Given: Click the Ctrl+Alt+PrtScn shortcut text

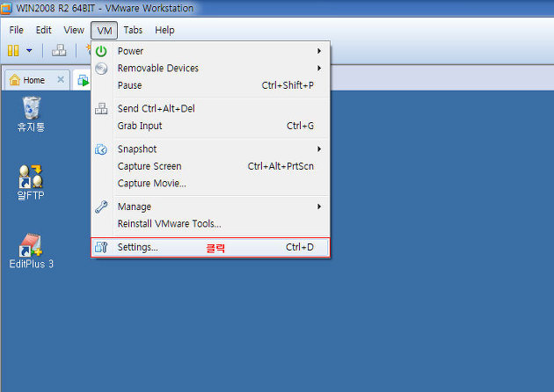Looking at the screenshot, I should coord(281,166).
